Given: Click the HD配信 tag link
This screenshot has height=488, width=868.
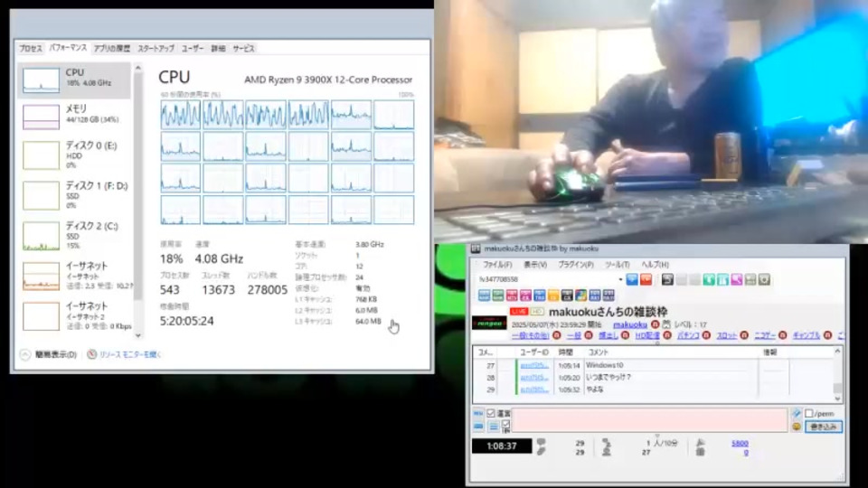Looking at the screenshot, I should tap(647, 335).
